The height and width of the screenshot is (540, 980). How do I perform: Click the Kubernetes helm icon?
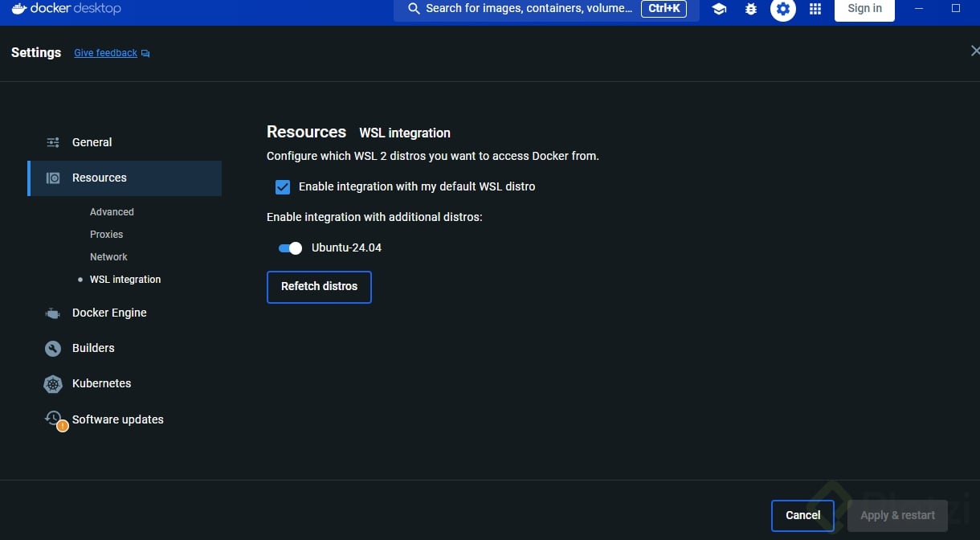pos(53,383)
